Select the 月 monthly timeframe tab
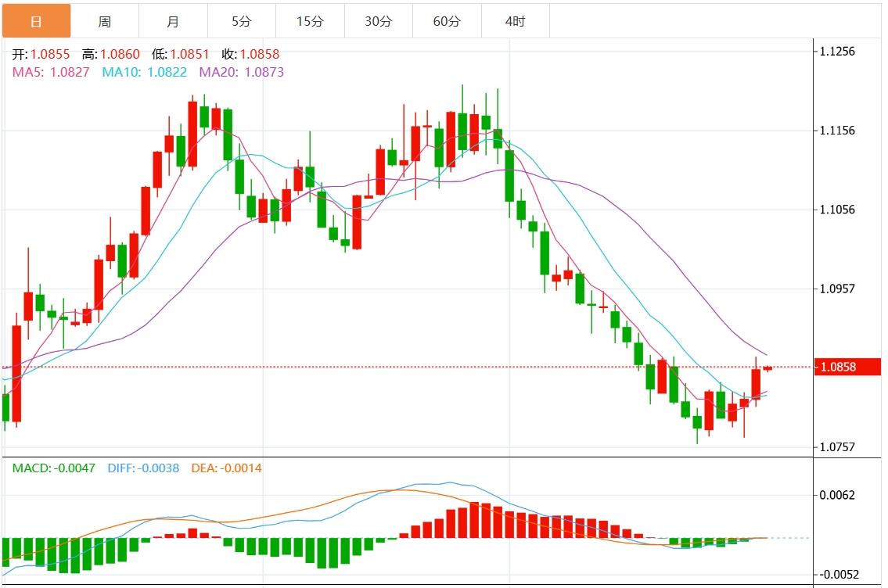This screenshot has height=588, width=888. [x=173, y=21]
